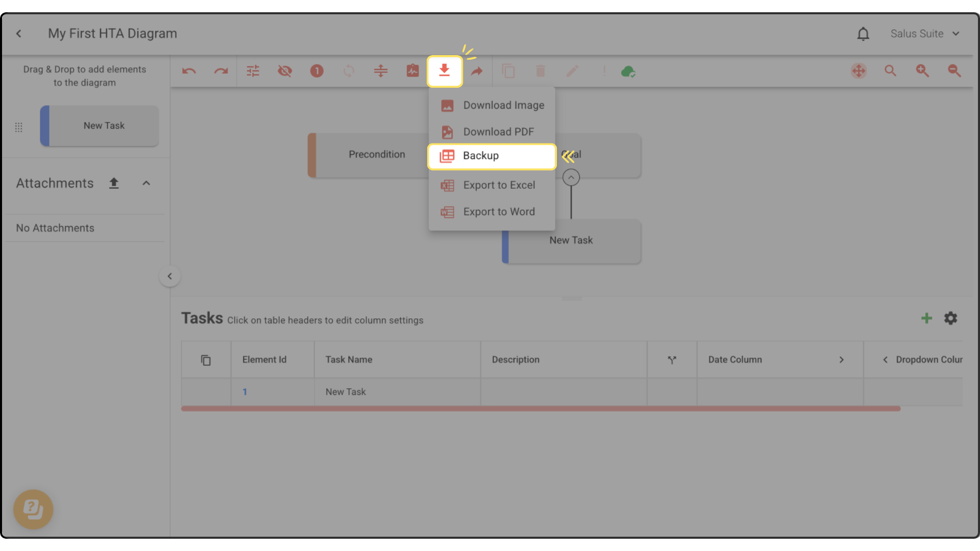Click the red horizontal table scrollbar

[x=540, y=409]
